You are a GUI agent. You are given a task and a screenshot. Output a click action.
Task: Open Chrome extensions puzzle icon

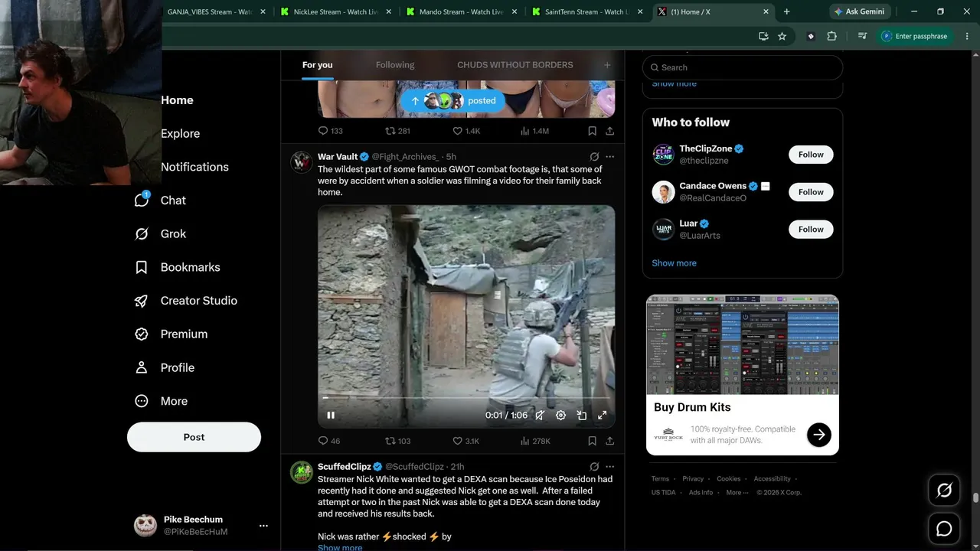832,36
